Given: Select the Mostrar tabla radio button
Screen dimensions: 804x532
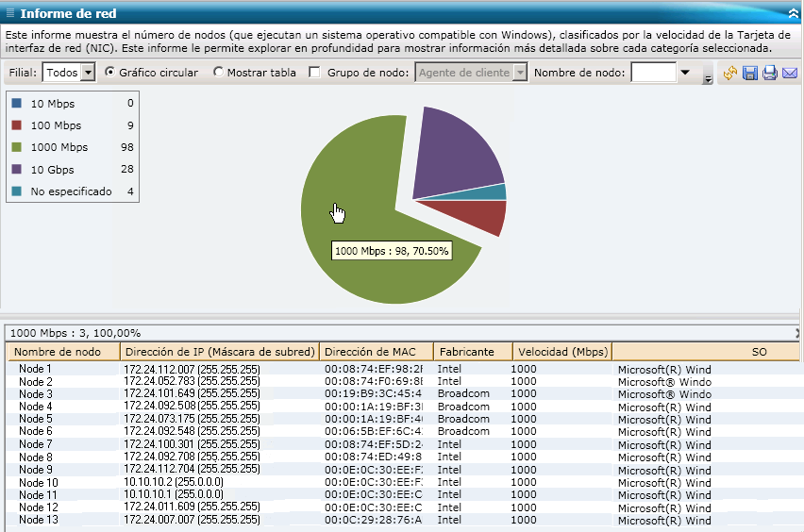Looking at the screenshot, I should [219, 73].
